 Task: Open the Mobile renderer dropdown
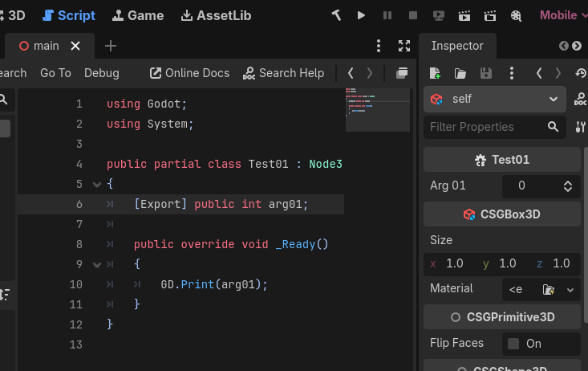point(563,15)
